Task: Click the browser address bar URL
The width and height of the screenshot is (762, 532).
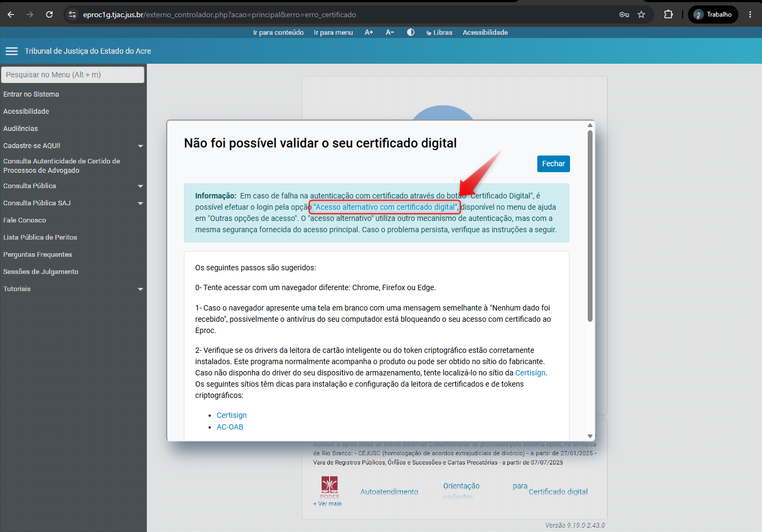Action: pyautogui.click(x=219, y=14)
